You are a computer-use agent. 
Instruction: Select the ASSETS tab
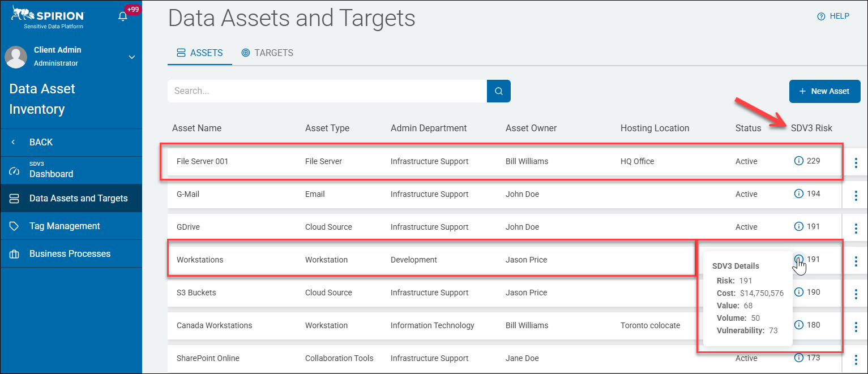(x=199, y=52)
